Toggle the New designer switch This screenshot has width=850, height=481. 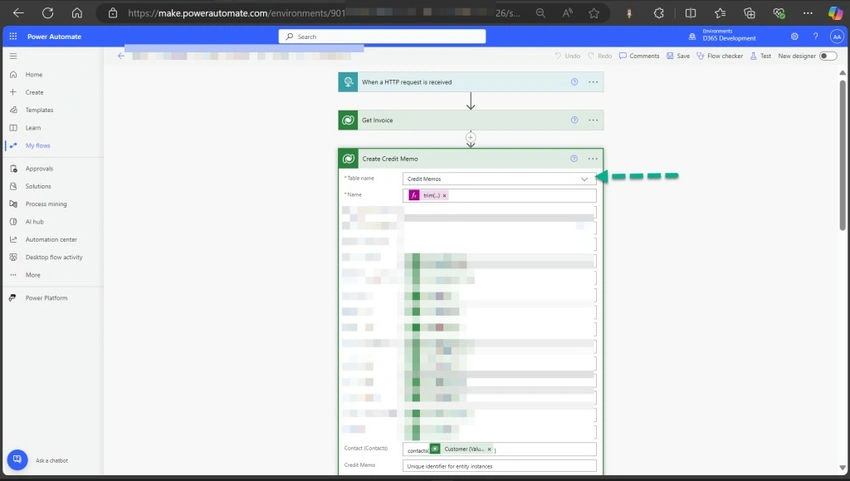[828, 56]
